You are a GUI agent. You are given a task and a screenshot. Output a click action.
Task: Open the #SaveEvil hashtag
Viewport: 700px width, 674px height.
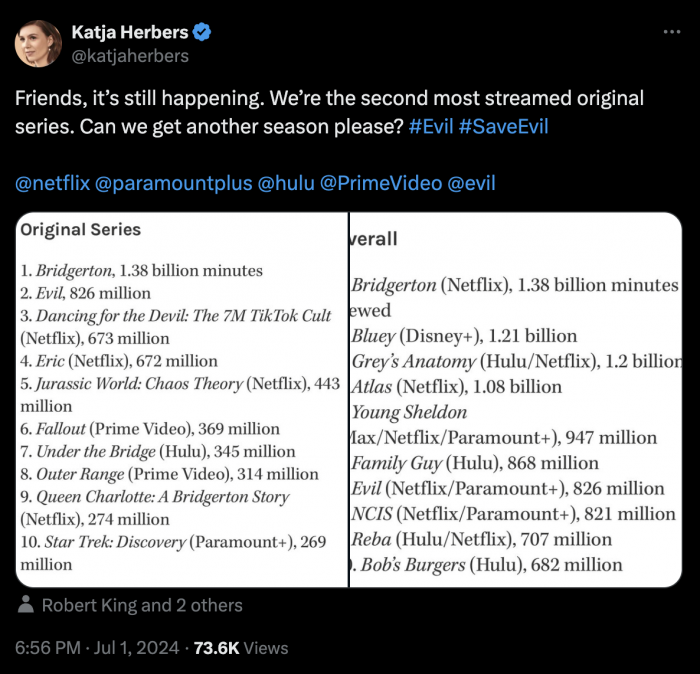coord(503,126)
